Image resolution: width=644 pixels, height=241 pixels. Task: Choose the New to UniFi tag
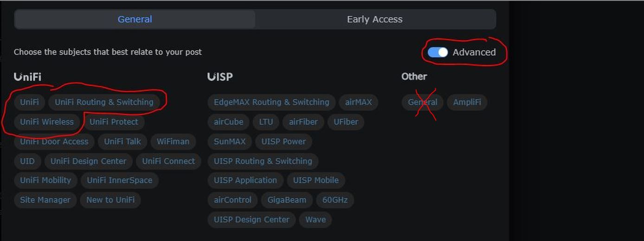coord(110,200)
